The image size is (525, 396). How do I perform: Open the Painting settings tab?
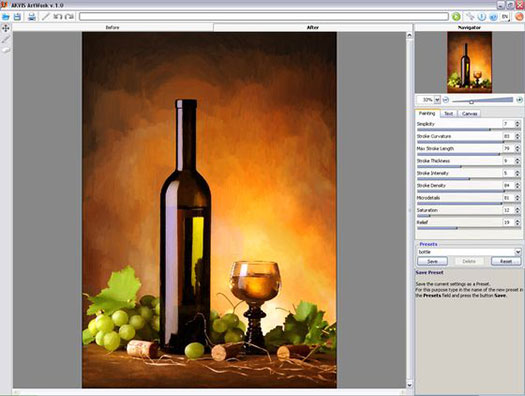(x=427, y=113)
